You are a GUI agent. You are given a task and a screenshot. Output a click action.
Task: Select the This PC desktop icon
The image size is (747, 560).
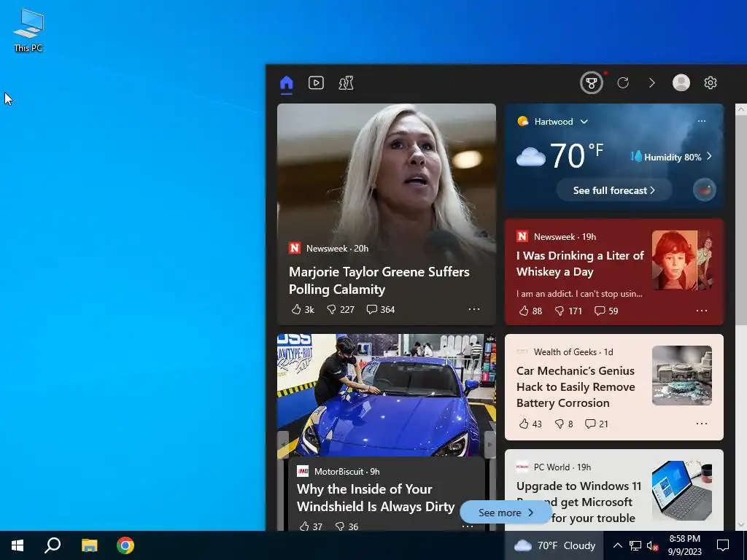click(x=28, y=30)
